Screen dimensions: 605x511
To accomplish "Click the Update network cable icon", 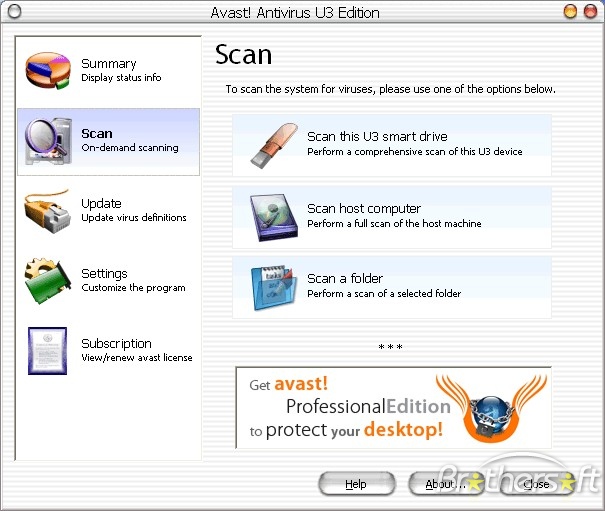I will [47, 211].
